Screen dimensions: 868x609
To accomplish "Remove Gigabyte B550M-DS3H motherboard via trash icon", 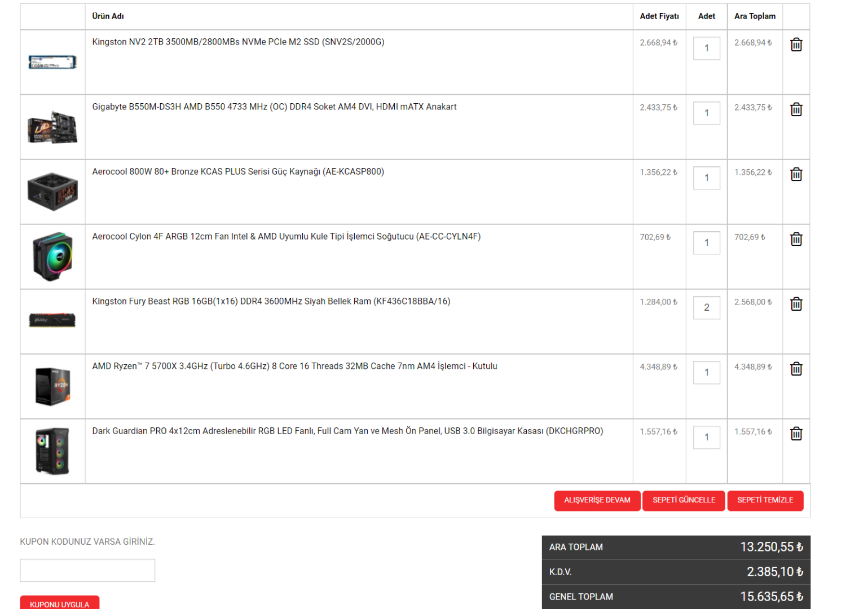I will coord(796,109).
